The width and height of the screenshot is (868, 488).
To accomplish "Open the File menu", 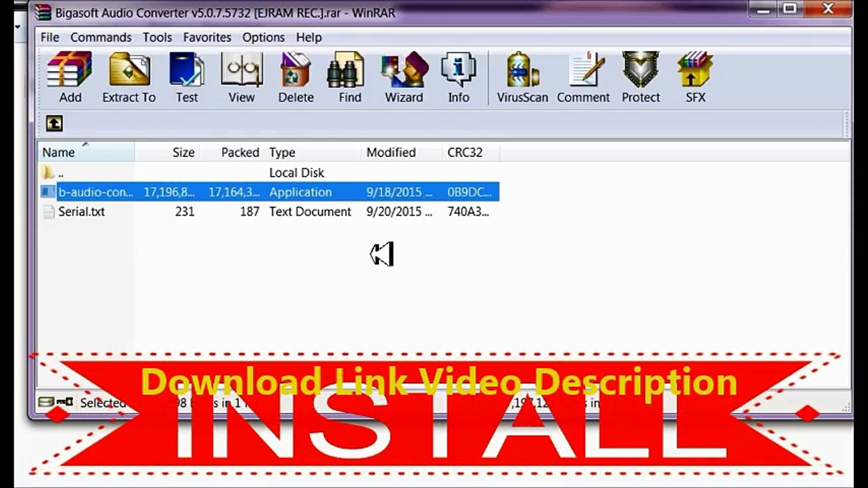I will (x=50, y=38).
